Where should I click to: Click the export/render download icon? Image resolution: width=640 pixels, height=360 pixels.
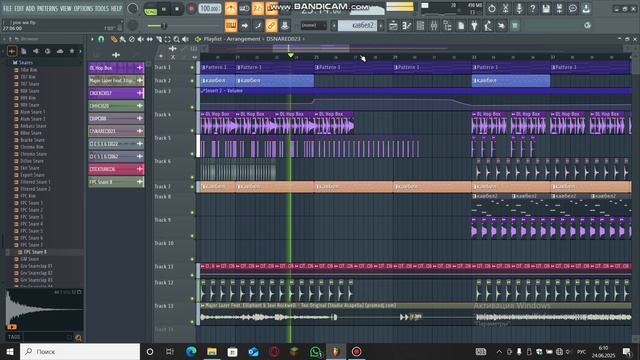coord(586,9)
